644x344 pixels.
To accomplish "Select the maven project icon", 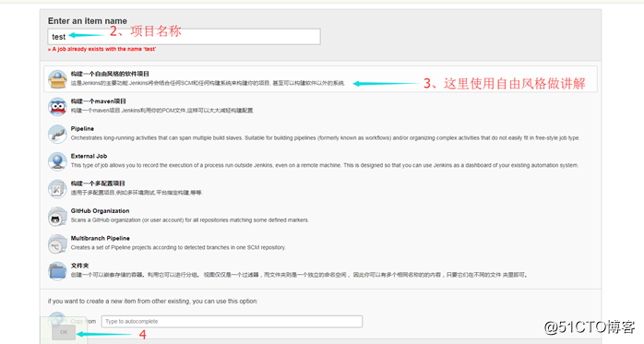I will [57, 106].
